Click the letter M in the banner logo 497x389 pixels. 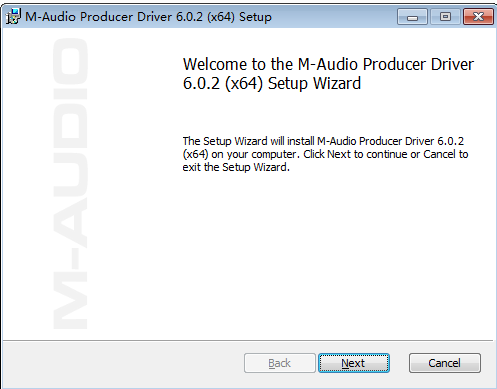tap(70, 301)
